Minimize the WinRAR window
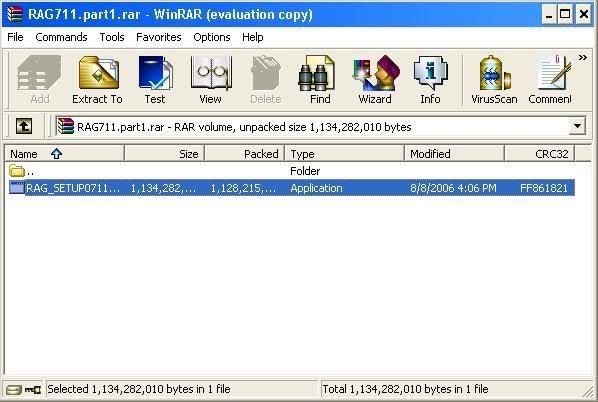The height and width of the screenshot is (402, 598). tap(549, 14)
